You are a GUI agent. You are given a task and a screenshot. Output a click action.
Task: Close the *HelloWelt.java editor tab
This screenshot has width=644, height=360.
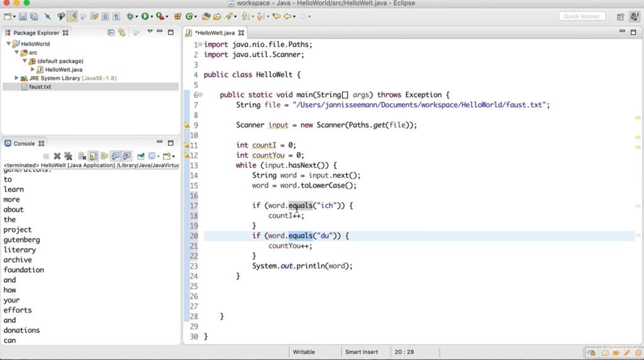tap(241, 33)
